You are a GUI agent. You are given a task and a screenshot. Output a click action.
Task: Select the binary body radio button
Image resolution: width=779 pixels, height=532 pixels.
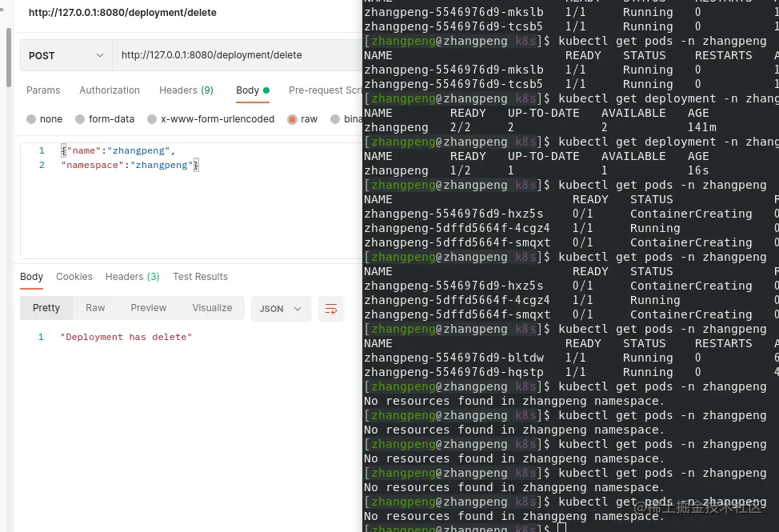335,119
